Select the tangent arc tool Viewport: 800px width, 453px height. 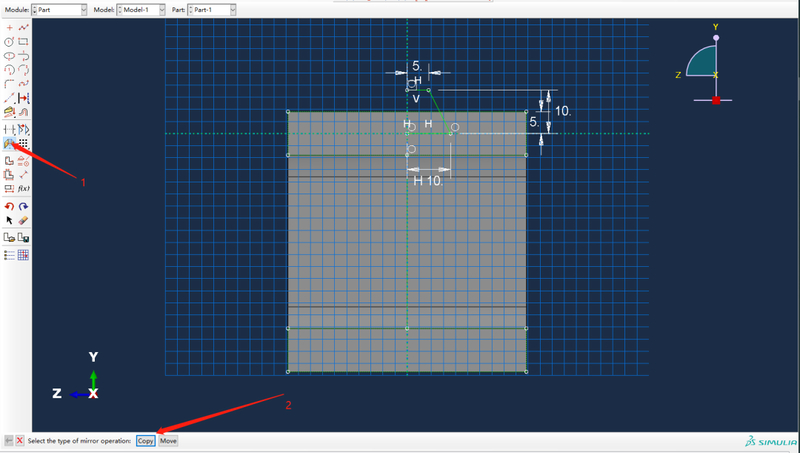pos(23,56)
